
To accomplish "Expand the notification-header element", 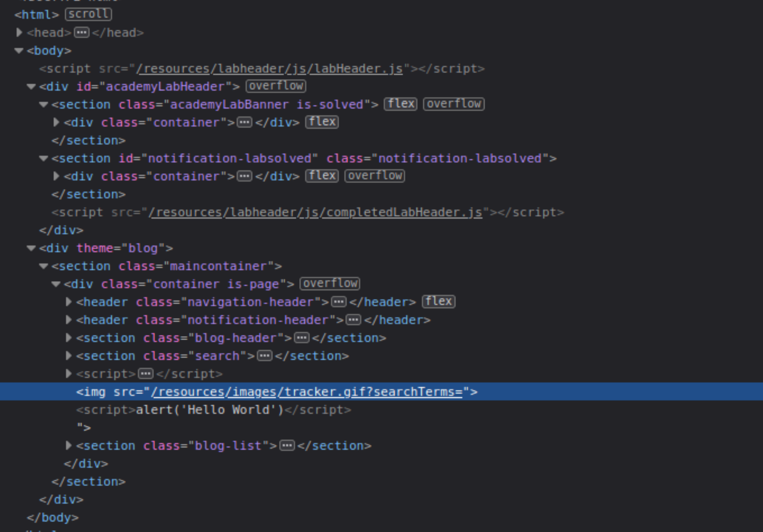I will pos(68,320).
